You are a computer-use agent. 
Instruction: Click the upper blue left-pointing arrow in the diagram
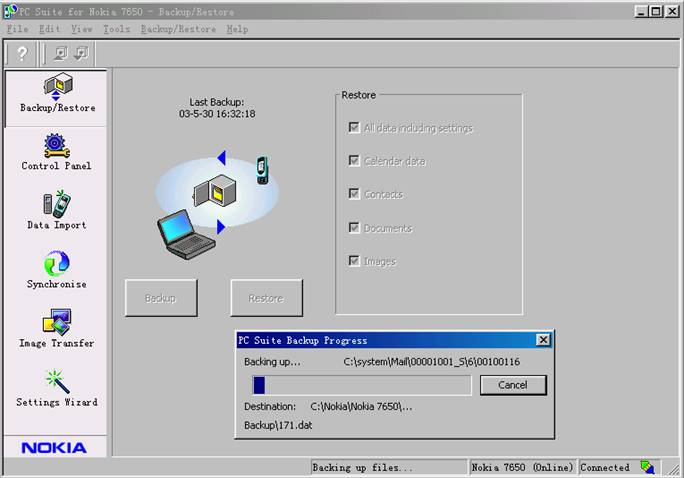[222, 157]
